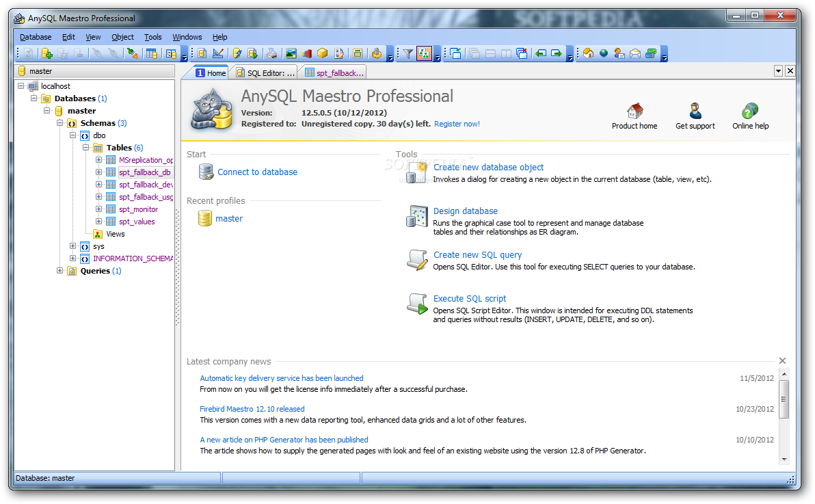Open the Object menu
Viewport: 815px width, 504px height.
[122, 37]
